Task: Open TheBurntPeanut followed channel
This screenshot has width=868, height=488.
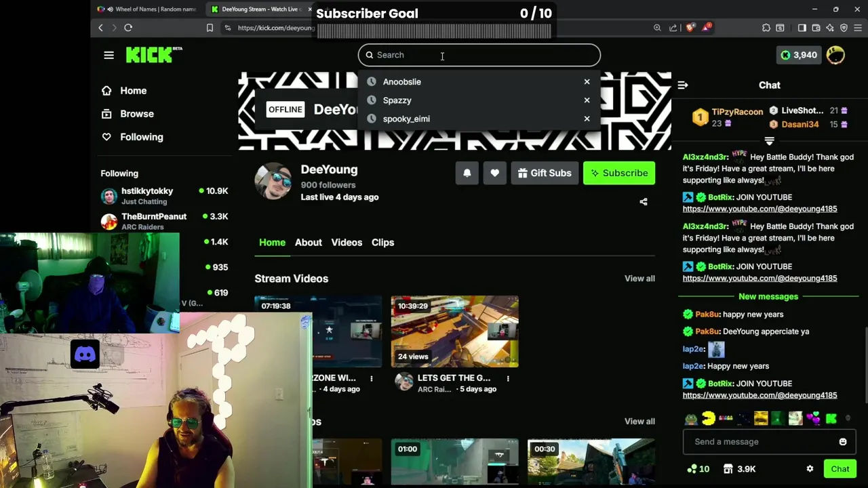Action: coord(164,221)
